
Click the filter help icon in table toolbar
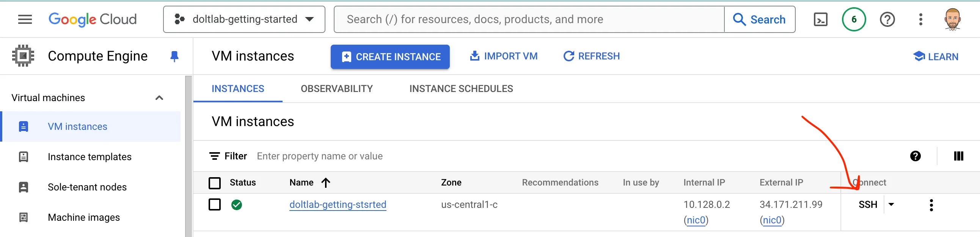click(915, 156)
